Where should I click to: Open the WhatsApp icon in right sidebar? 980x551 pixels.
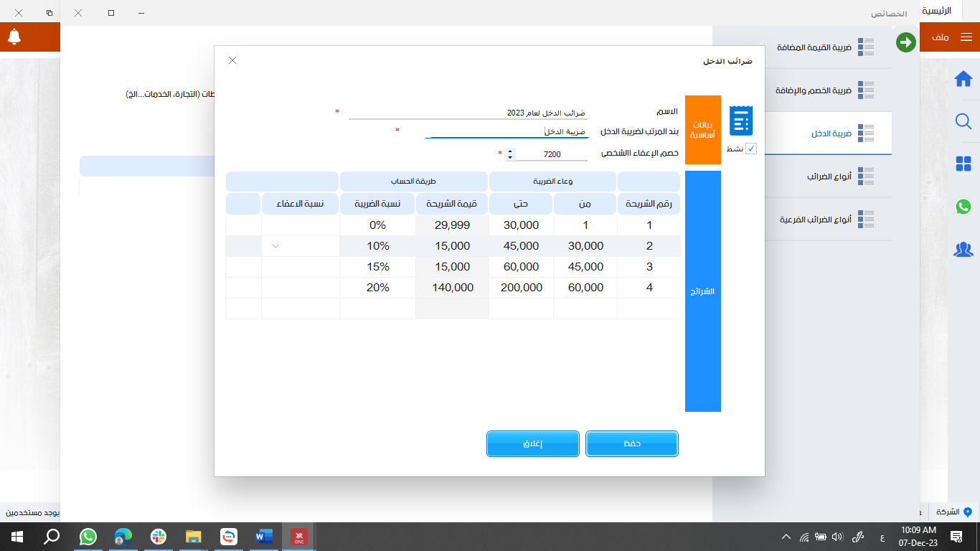point(963,207)
